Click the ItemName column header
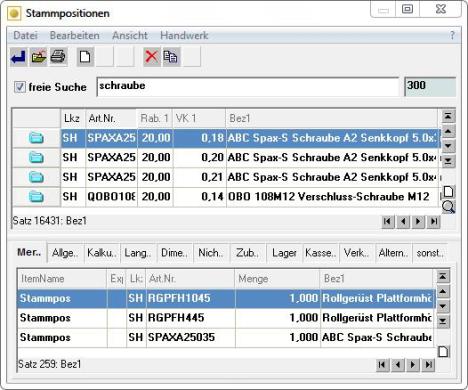468x390 pixels. pyautogui.click(x=62, y=279)
